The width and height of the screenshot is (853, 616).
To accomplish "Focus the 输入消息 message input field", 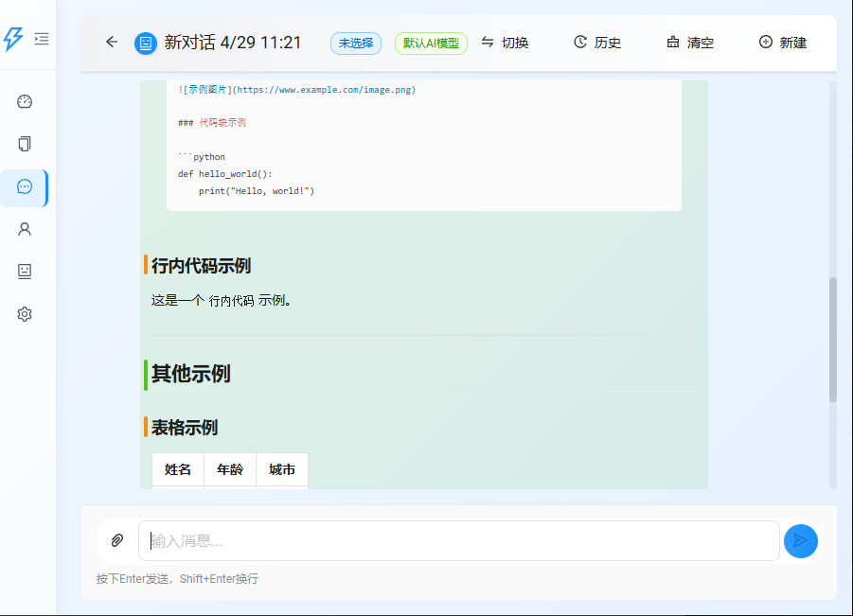I will (458, 541).
